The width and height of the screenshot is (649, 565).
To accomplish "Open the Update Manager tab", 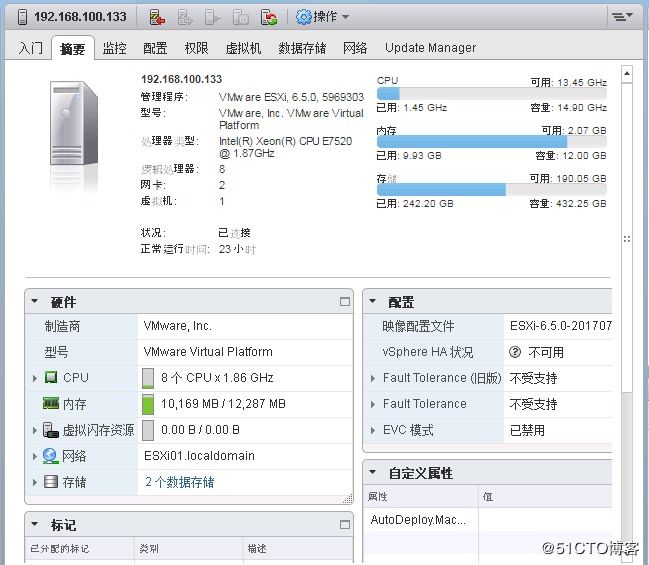I will coord(430,48).
